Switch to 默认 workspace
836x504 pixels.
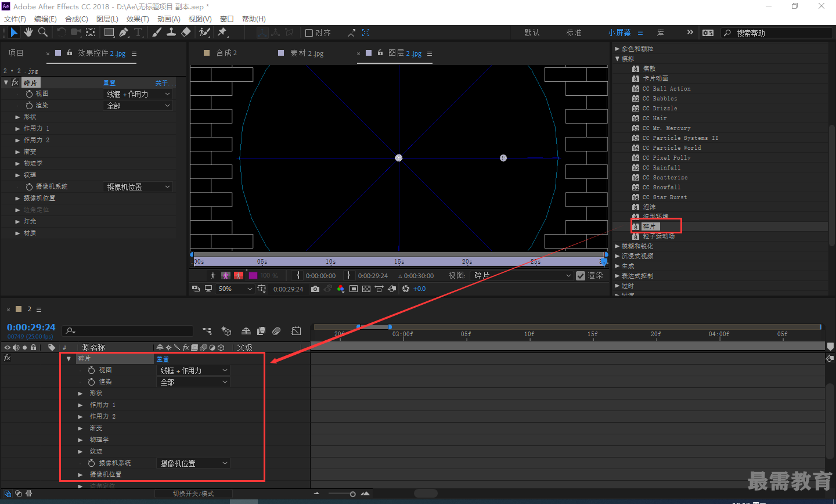click(532, 33)
